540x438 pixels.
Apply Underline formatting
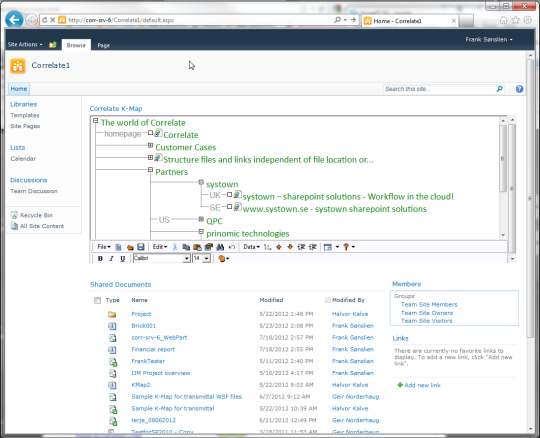tap(123, 258)
